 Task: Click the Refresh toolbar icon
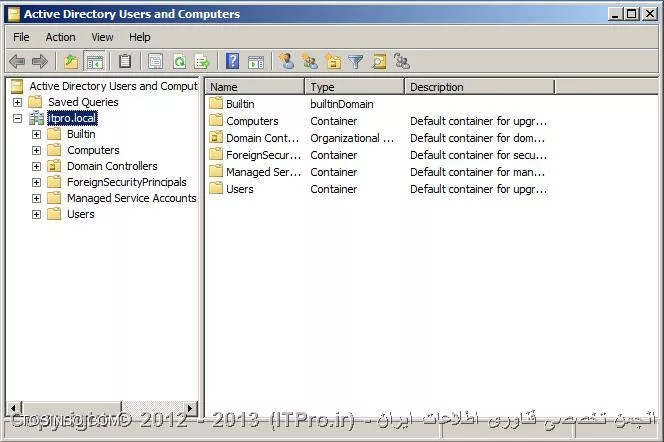click(x=180, y=62)
